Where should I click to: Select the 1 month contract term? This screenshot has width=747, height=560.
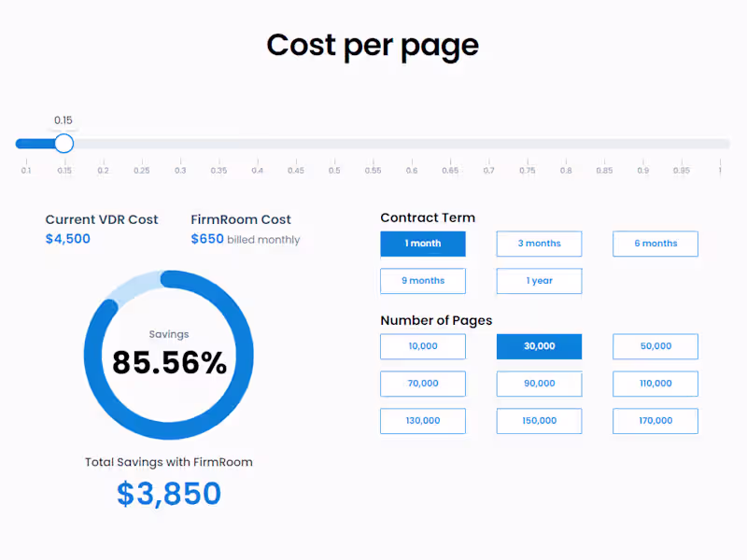pos(423,244)
